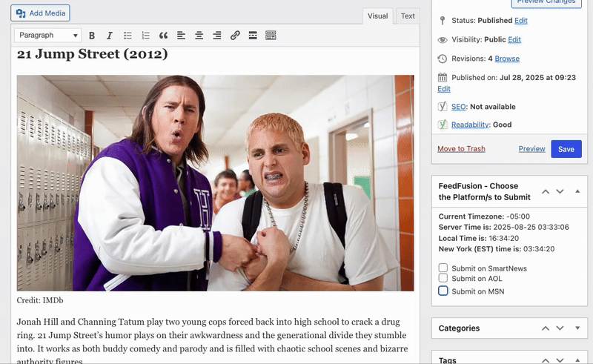The width and height of the screenshot is (593, 364).
Task: Toggle the toolbar kitchen sink
Action: [271, 36]
